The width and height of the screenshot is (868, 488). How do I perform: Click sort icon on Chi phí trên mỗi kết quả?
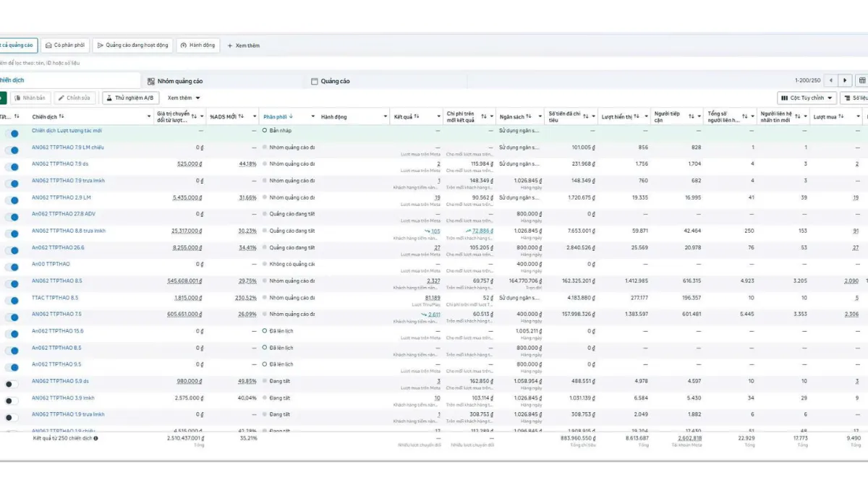tap(483, 116)
